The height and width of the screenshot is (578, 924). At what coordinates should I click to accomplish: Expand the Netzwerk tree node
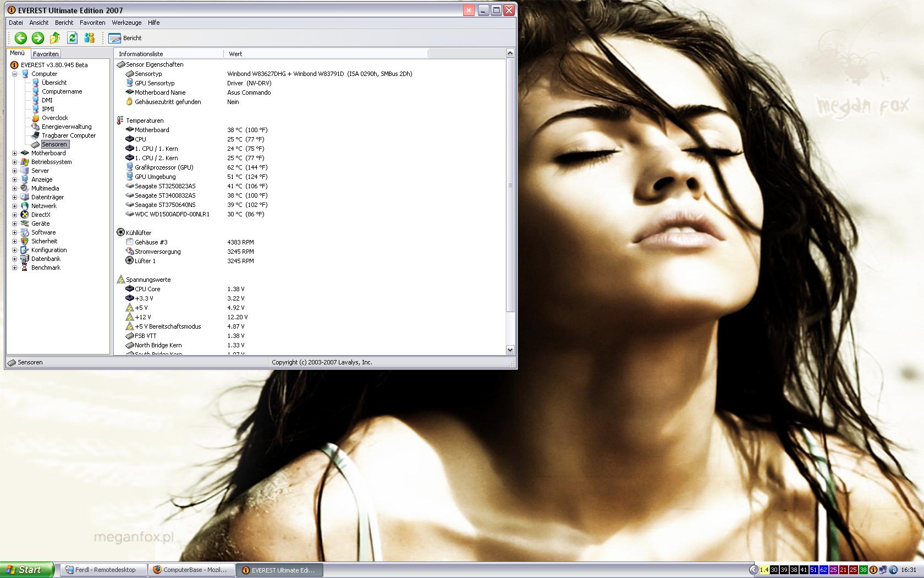click(15, 206)
